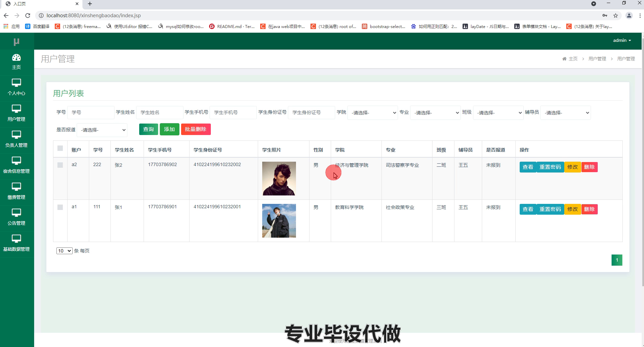Expand the 专业 filter dropdown

tap(436, 113)
